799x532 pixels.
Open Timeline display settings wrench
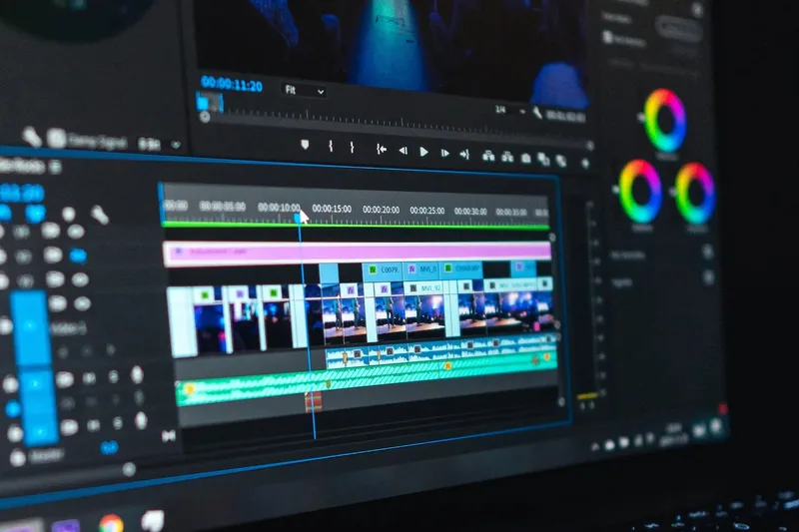100,216
